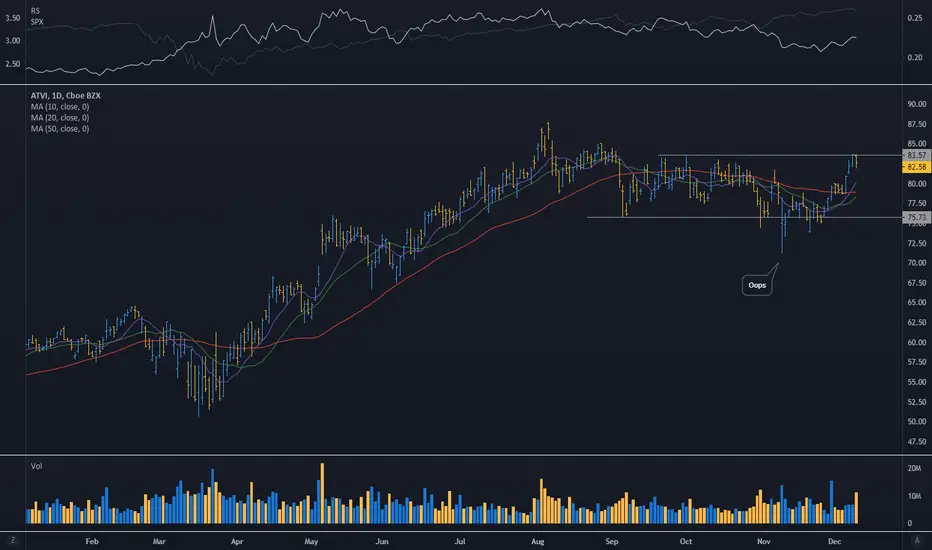Image resolution: width=932 pixels, height=550 pixels.
Task: Click the ATVI, 1D, Cboe BZX symbol legend
Action: coord(65,96)
